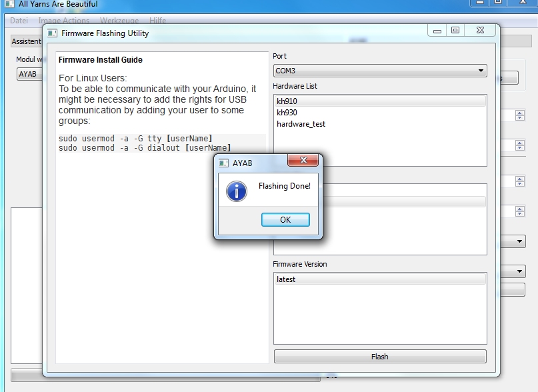
Task: Select the Assistent tab in the main window
Action: [x=27, y=41]
